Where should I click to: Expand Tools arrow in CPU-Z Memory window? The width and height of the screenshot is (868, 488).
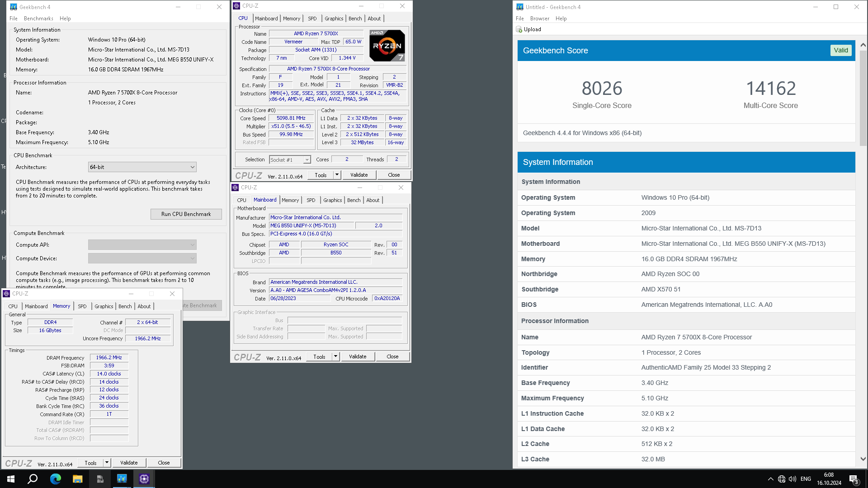[x=107, y=463]
